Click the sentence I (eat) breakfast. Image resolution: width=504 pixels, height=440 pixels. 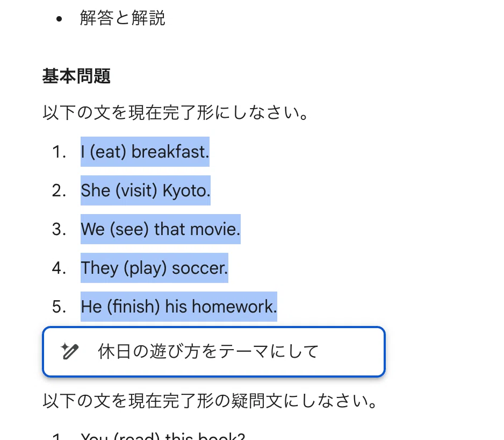[145, 152]
